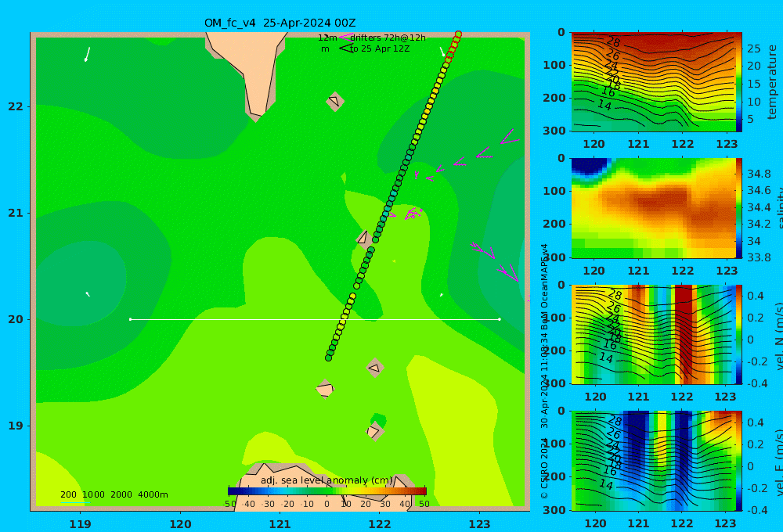The width and height of the screenshot is (783, 532).
Task: Click the '© CSIRO 2024' credit text
Action: 544,468
